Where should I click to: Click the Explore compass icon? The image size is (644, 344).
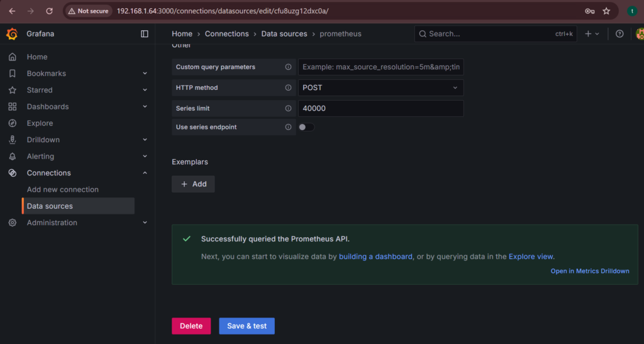13,123
